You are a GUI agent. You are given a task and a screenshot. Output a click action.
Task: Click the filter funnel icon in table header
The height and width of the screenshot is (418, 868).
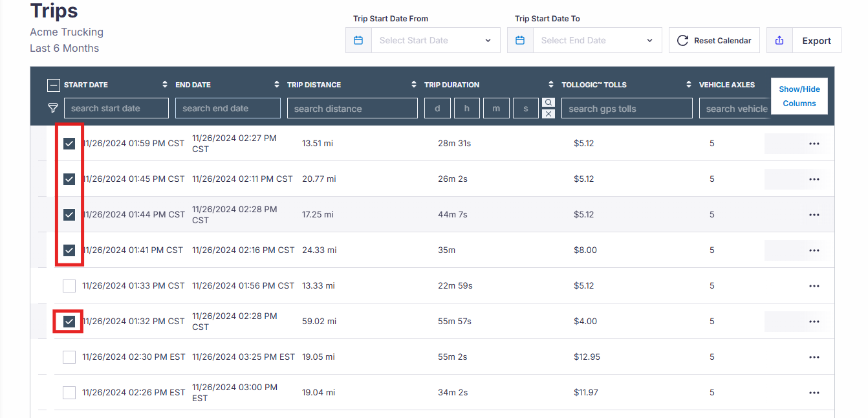point(53,108)
